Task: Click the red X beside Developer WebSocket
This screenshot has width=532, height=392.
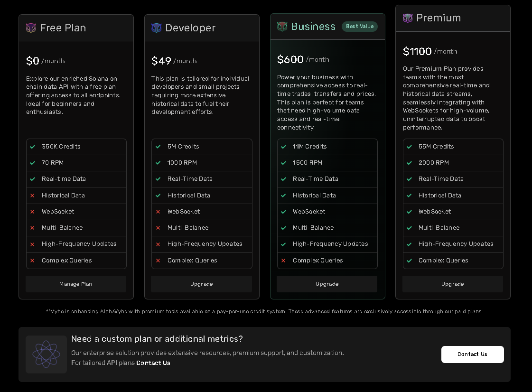Action: [x=158, y=212]
